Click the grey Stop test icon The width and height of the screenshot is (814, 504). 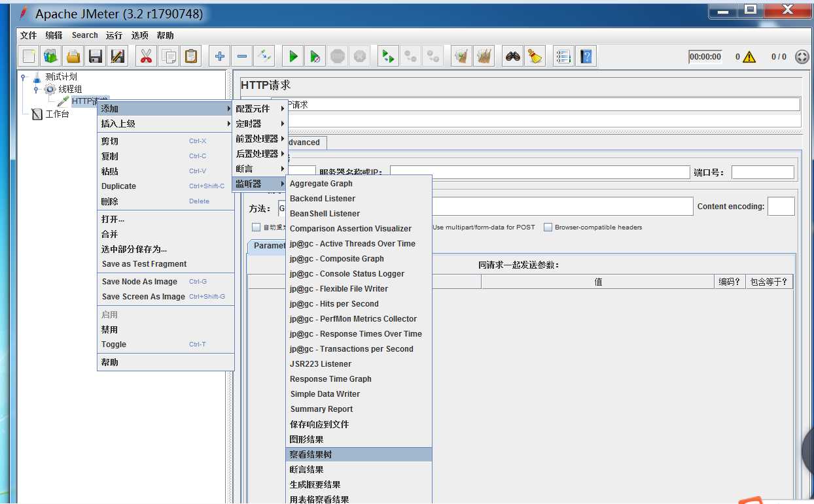(x=337, y=56)
